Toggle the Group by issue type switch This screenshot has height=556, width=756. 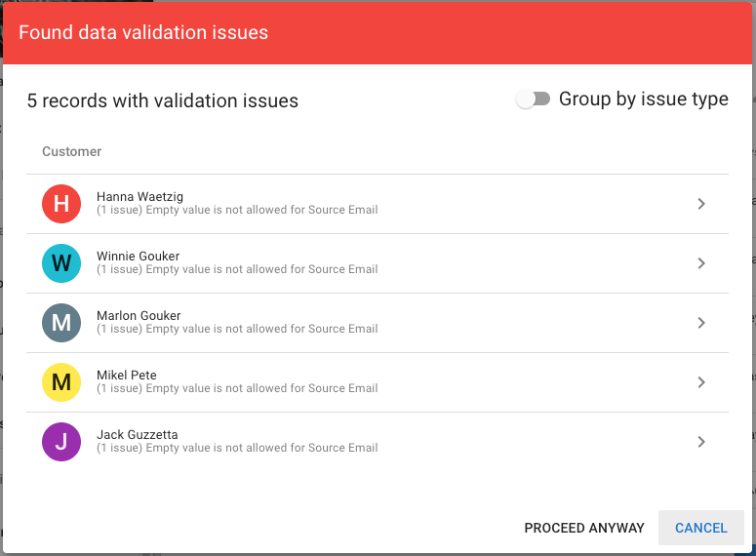pyautogui.click(x=533, y=99)
